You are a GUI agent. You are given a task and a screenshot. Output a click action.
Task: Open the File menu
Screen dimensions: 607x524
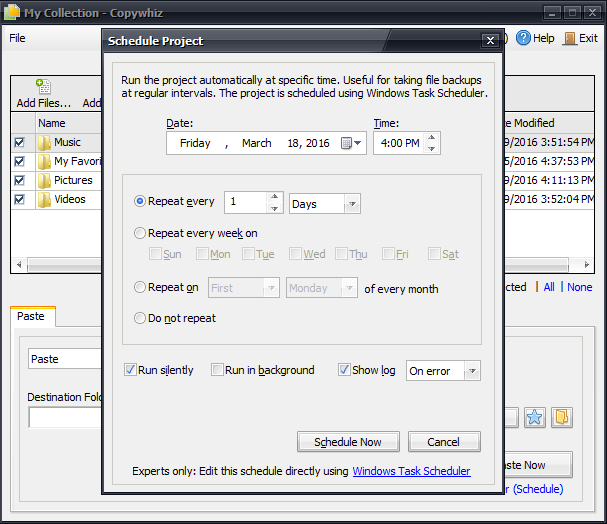click(17, 38)
